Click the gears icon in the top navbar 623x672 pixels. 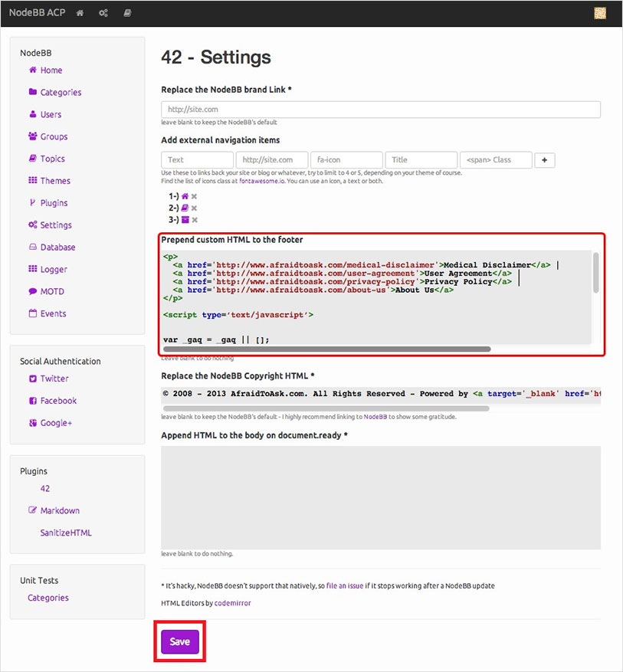point(103,12)
